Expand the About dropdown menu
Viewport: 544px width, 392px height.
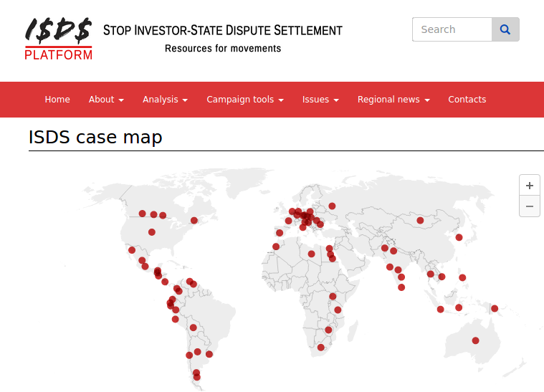pos(106,100)
